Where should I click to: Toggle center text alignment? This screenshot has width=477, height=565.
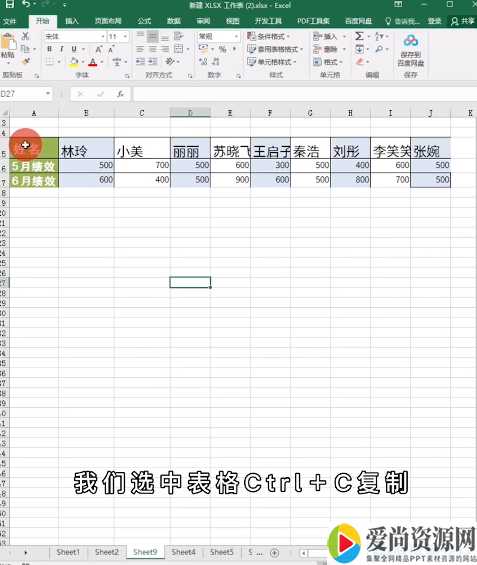[x=153, y=49]
